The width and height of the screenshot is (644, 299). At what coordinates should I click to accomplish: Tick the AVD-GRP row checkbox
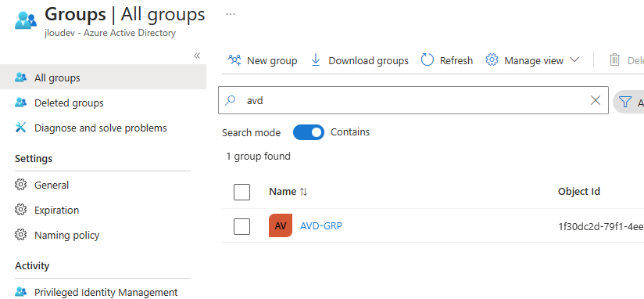click(242, 227)
